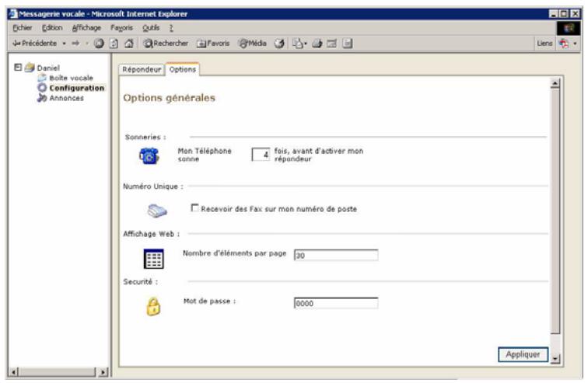Select Configuration in the tree
The width and height of the screenshot is (588, 383).
coord(77,88)
